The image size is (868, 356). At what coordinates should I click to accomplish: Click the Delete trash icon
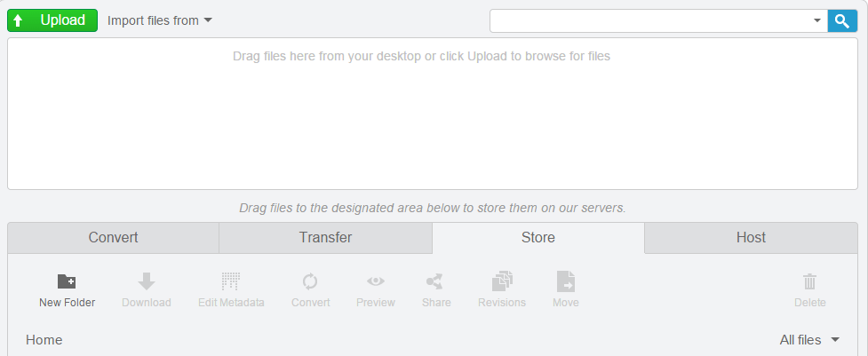[810, 281]
